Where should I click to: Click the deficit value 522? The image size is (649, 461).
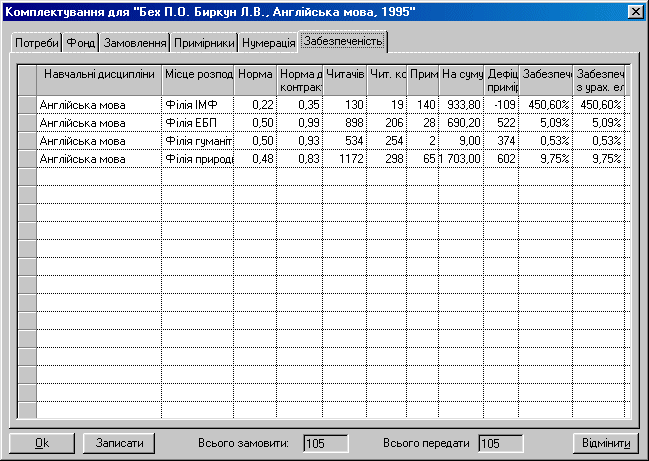point(501,123)
